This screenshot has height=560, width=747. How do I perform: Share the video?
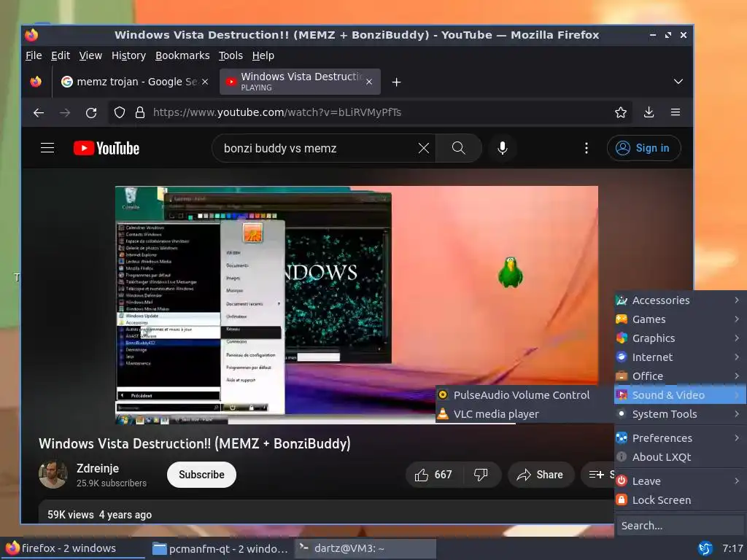tap(541, 475)
